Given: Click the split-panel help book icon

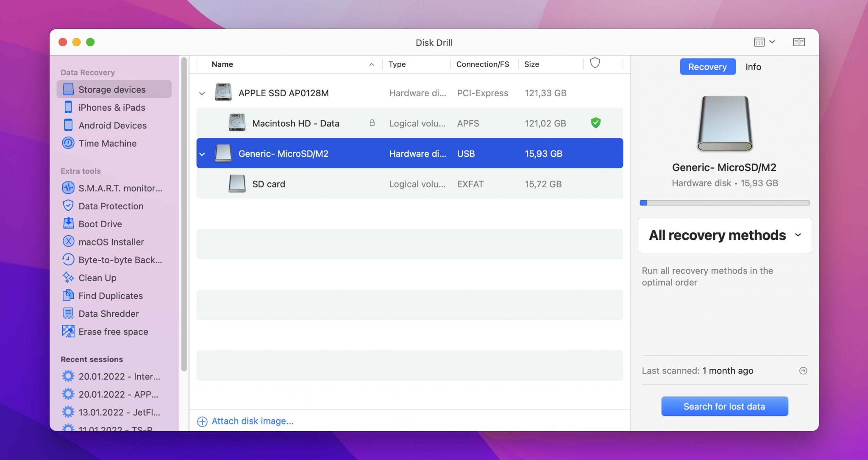Looking at the screenshot, I should click(x=799, y=42).
